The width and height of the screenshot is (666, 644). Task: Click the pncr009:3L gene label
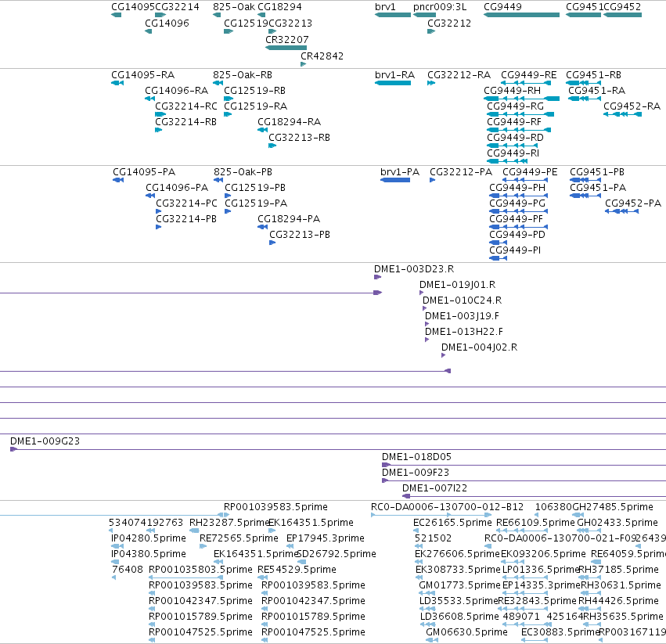(x=440, y=7)
